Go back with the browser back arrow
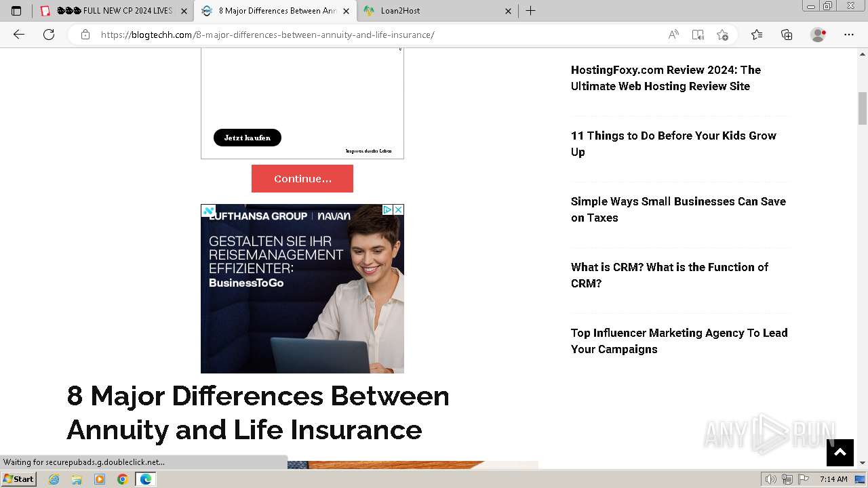Image resolution: width=868 pixels, height=488 pixels. tap(19, 35)
